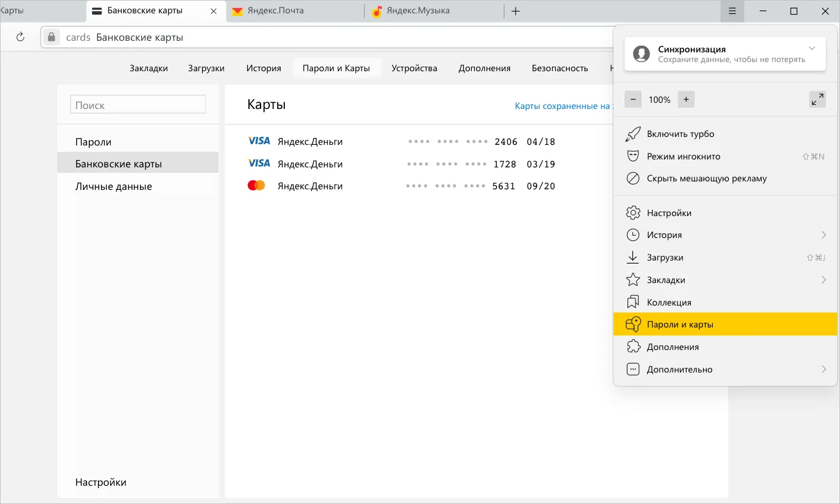840x504 pixels.
Task: Switch to the Закладки top tab
Action: [149, 68]
